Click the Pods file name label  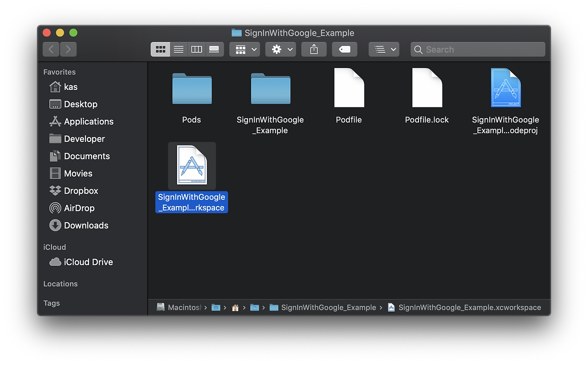coord(192,120)
